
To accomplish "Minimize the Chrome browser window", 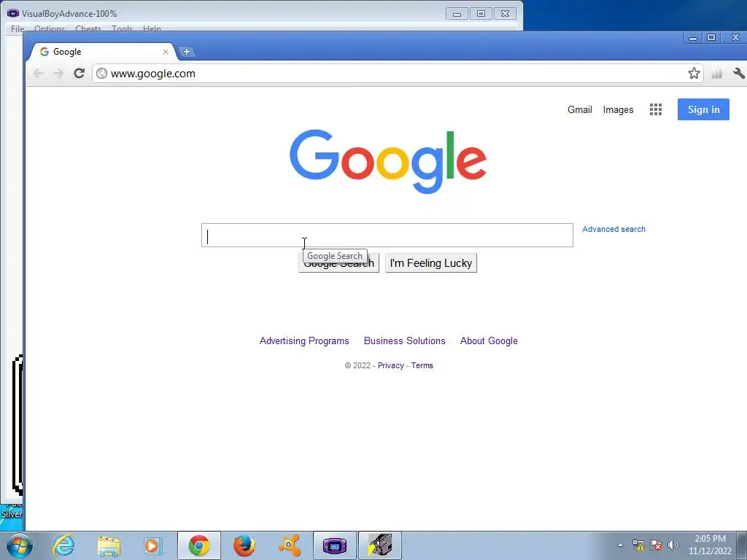I will click(x=693, y=38).
